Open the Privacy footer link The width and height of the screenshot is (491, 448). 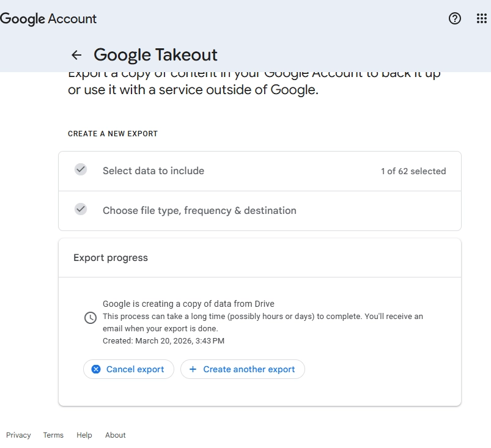(18, 435)
